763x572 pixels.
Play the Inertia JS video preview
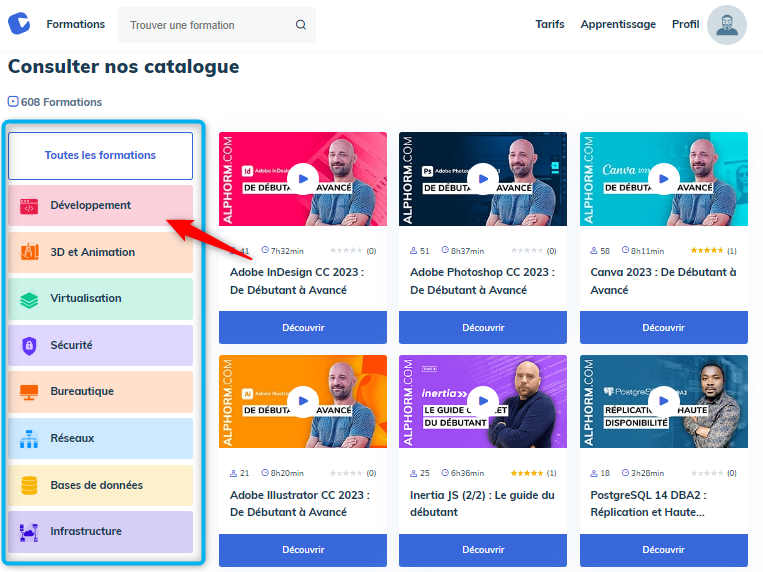483,401
